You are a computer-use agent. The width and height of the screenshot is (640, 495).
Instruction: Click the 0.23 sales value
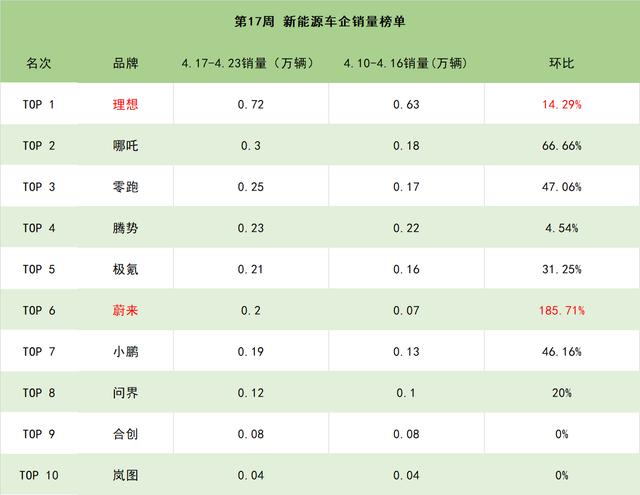click(251, 228)
